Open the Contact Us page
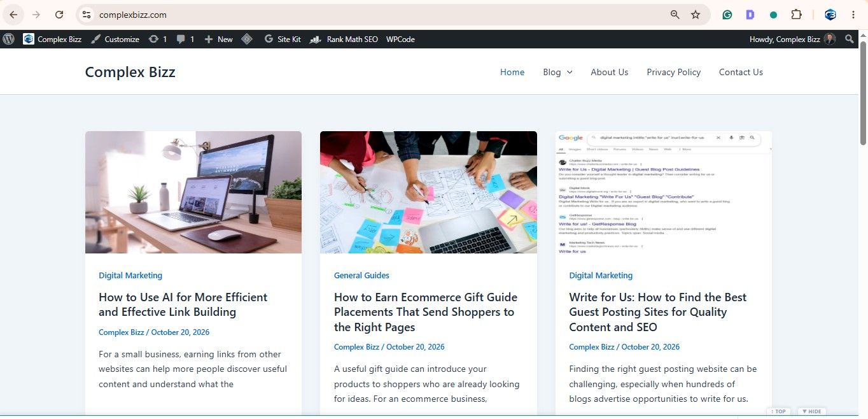Image resolution: width=868 pixels, height=419 pixels. [x=741, y=72]
